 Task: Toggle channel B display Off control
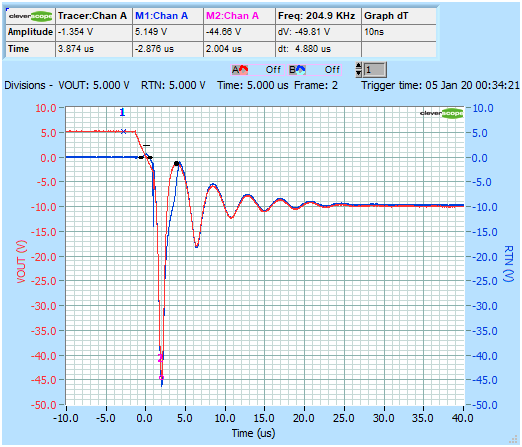click(x=332, y=70)
